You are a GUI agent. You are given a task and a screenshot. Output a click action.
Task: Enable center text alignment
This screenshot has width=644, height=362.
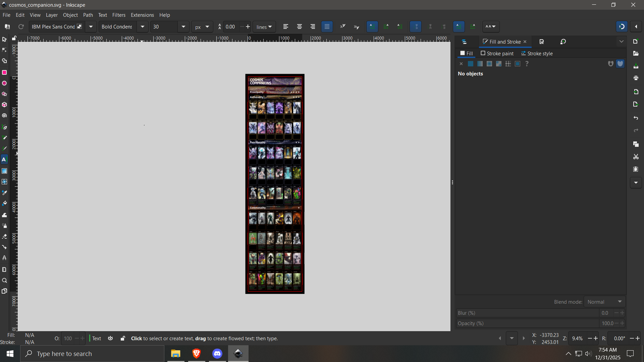[299, 26]
